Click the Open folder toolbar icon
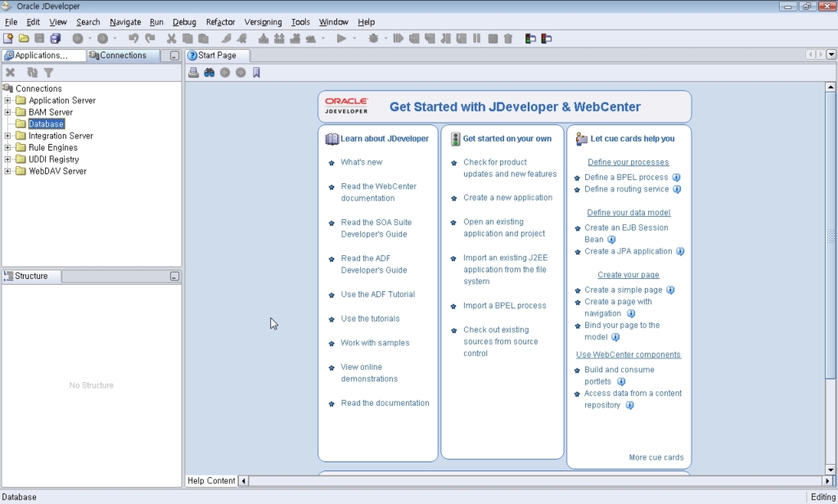The image size is (838, 504). pos(24,38)
